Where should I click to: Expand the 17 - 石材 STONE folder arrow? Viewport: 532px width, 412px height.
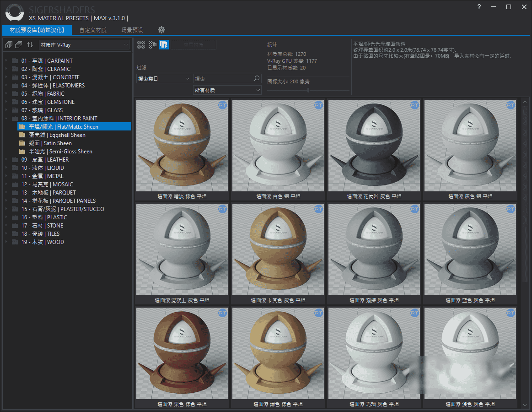click(6, 225)
